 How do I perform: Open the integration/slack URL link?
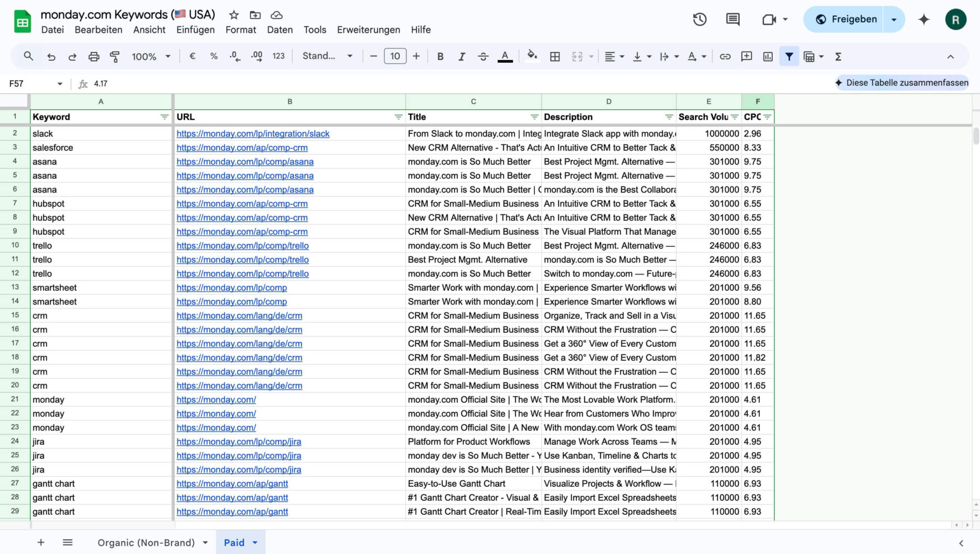click(x=253, y=134)
